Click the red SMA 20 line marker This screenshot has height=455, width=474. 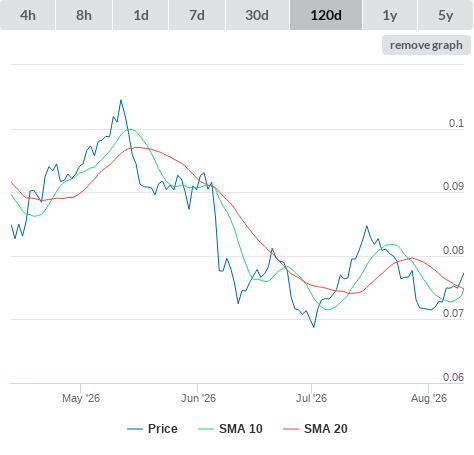tap(291, 429)
